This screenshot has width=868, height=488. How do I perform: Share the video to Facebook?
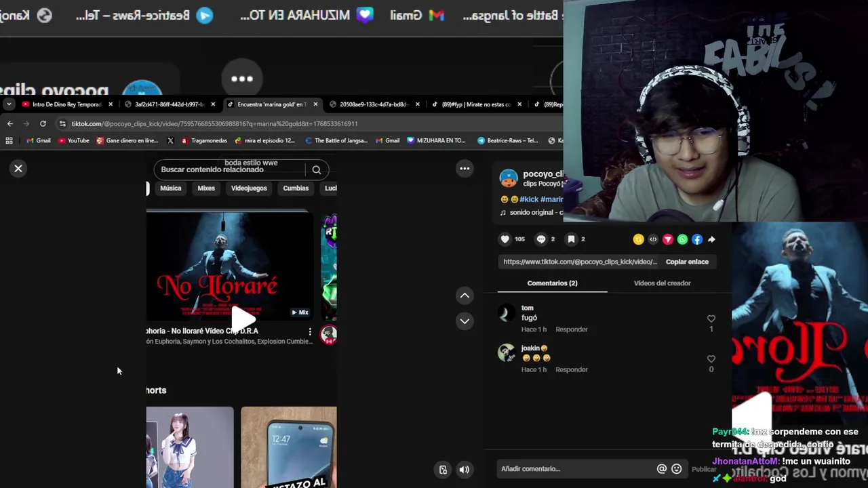[x=697, y=239]
